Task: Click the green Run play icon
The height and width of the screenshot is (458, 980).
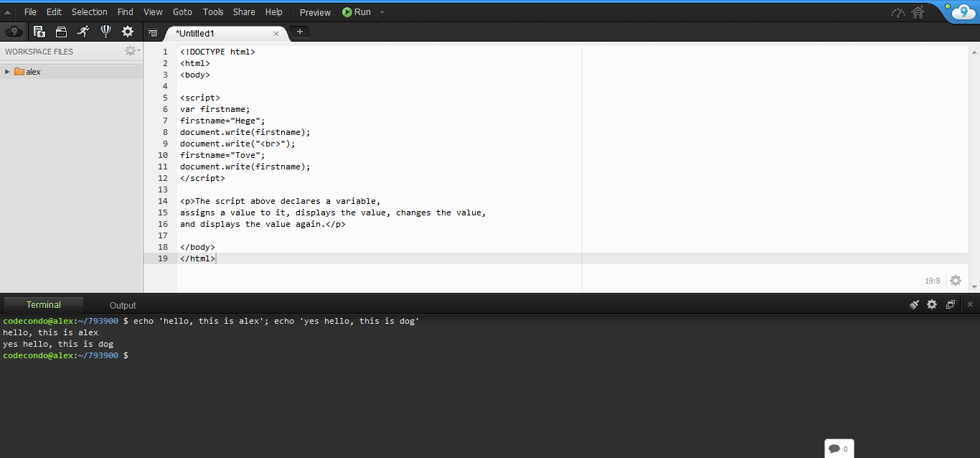Action: coord(347,12)
